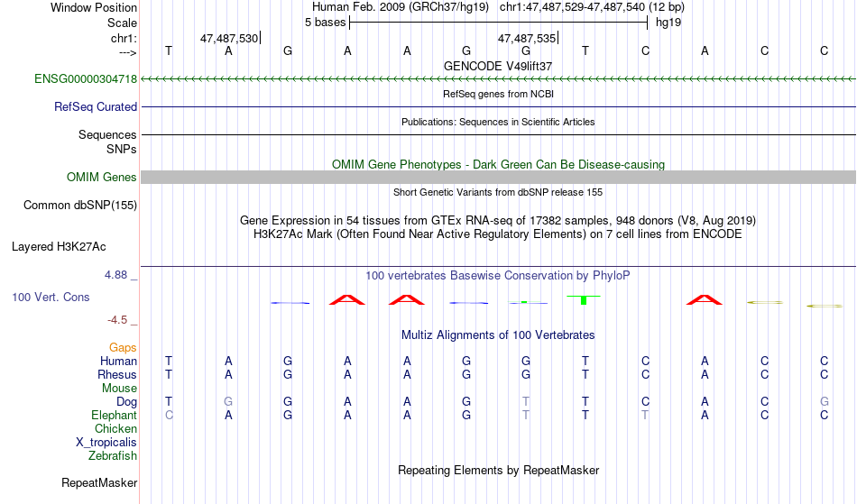Screen dimensions: 857x504
Task: Click the RepeatMasker track label
Action: [99, 482]
